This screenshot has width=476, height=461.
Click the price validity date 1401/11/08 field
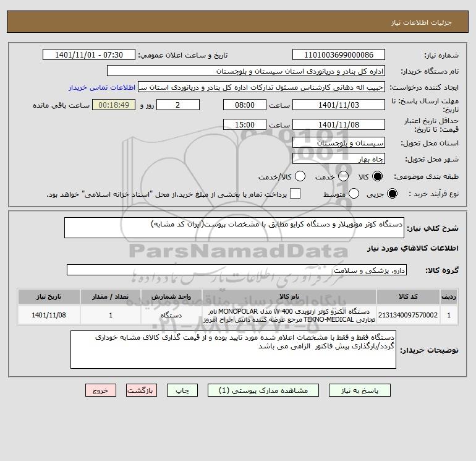[x=339, y=124]
